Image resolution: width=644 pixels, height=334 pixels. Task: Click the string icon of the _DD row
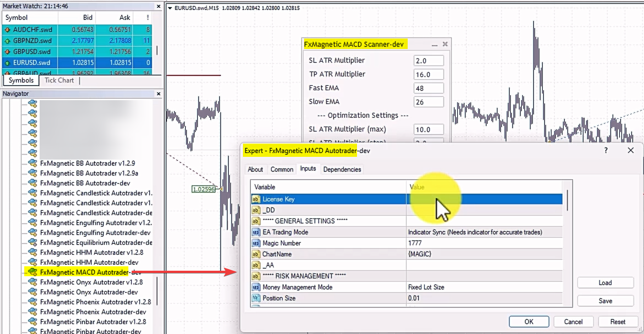256,210
